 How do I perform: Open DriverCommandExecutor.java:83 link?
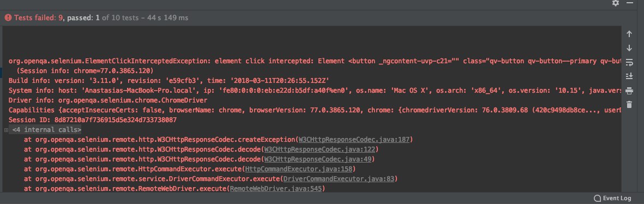[x=339, y=179]
